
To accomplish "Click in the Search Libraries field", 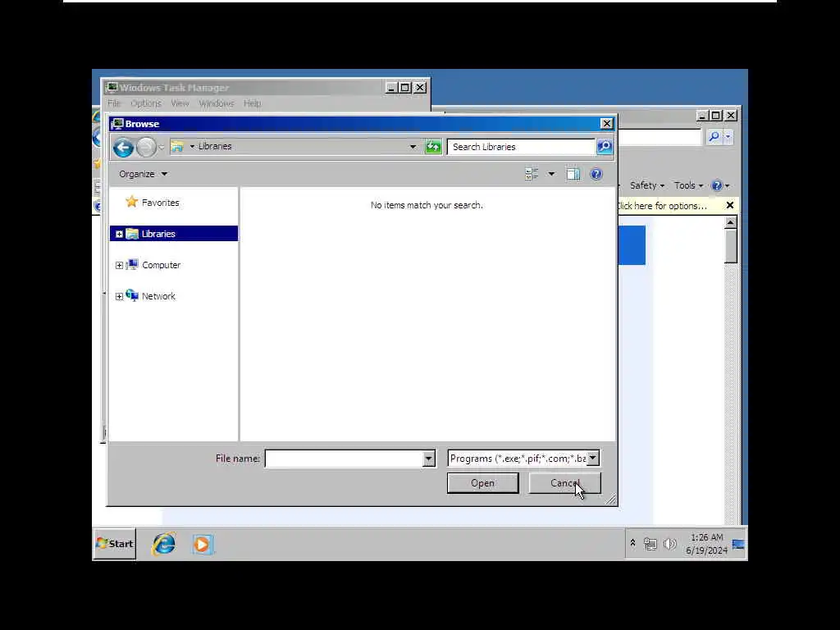I will [x=521, y=147].
